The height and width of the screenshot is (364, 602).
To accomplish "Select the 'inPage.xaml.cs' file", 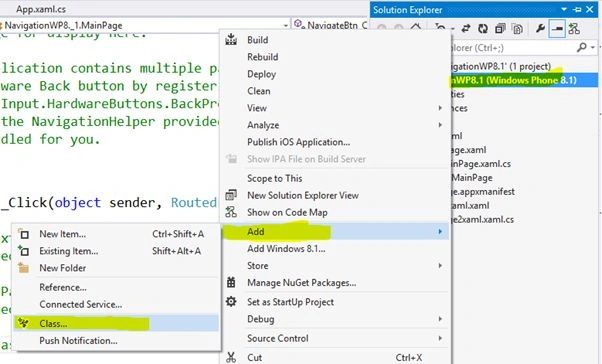I will pyautogui.click(x=481, y=164).
